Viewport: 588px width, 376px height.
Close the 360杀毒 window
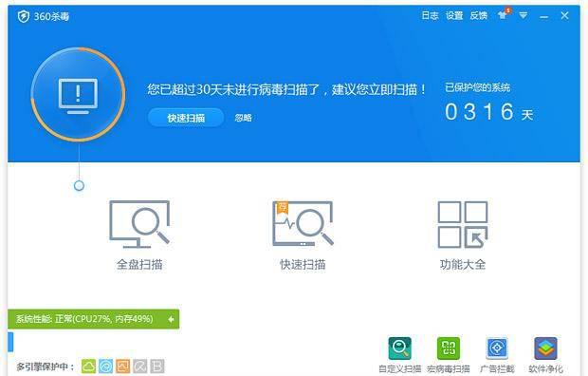[x=564, y=15]
